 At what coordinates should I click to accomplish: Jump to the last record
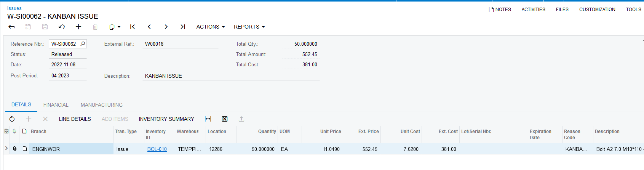coord(183,27)
